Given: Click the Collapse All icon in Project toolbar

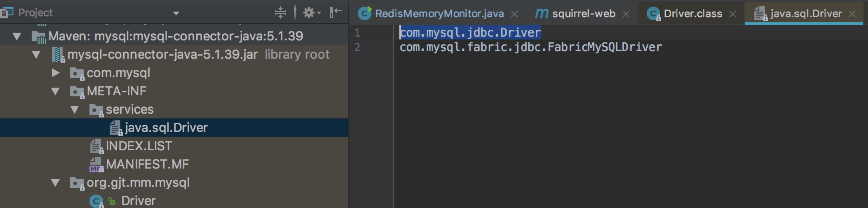Looking at the screenshot, I should pyautogui.click(x=280, y=13).
